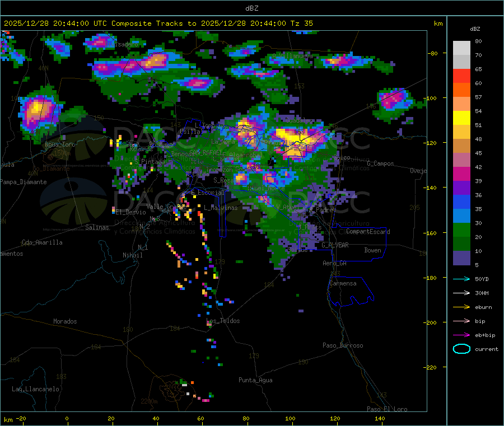Click the '60' tick on the bottom axis
504x426 pixels.
[x=200, y=418]
